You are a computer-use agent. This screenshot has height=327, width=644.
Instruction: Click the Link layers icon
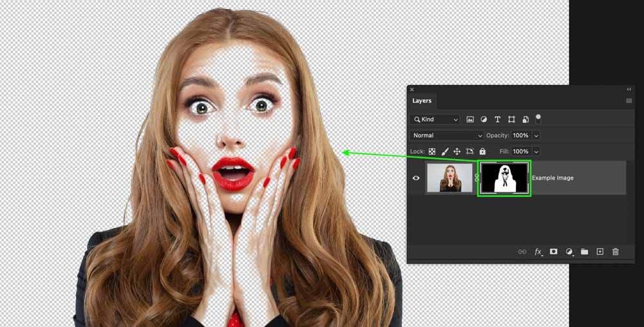point(522,252)
